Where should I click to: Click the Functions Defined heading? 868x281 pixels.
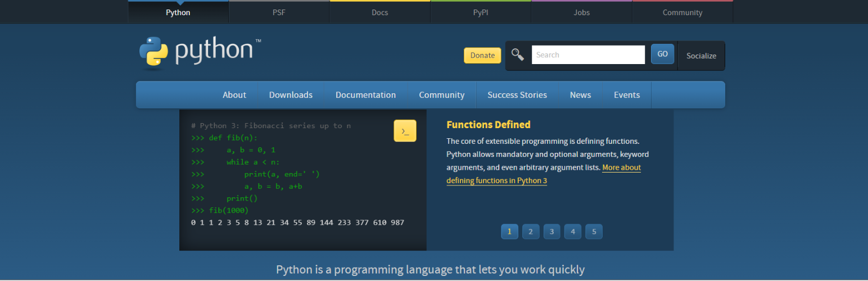click(x=489, y=125)
